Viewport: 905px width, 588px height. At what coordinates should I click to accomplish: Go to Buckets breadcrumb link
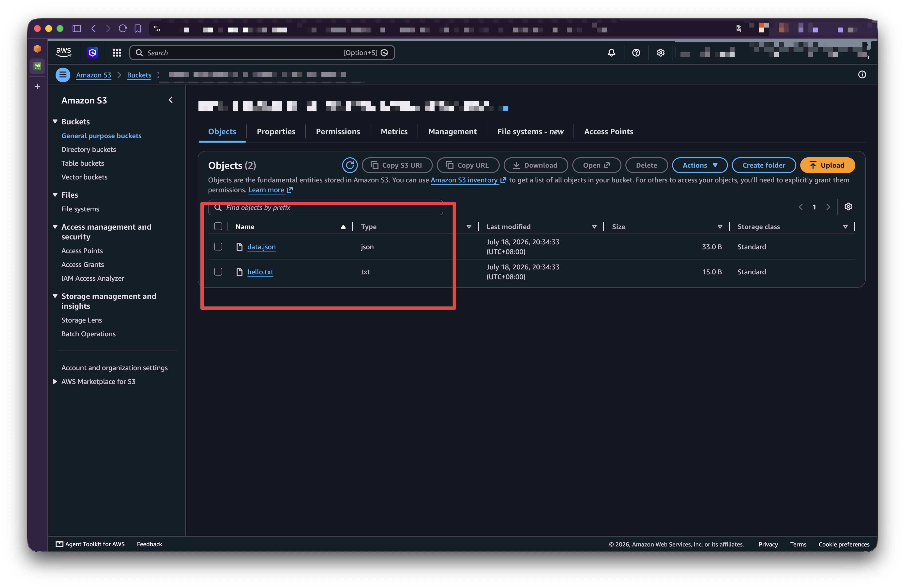tap(139, 75)
